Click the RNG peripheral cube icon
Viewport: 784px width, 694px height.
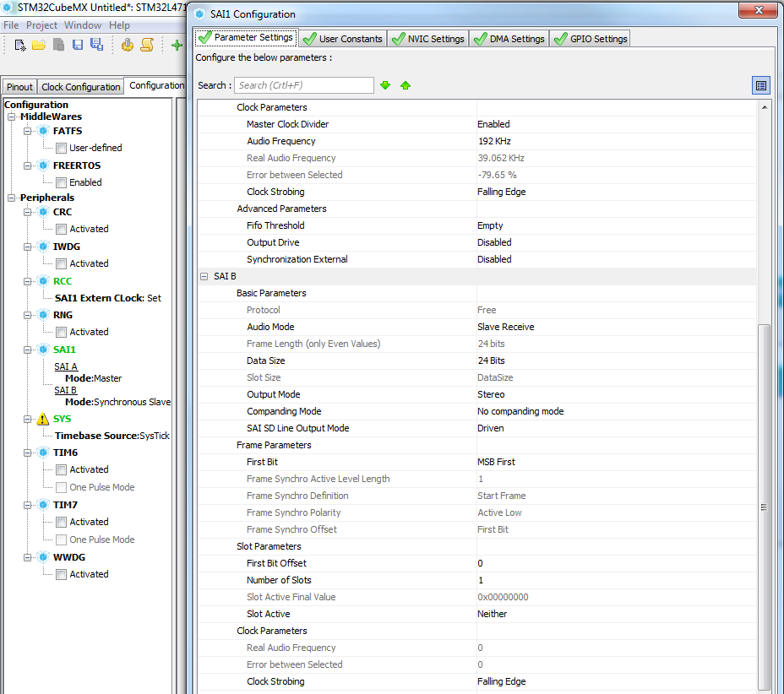[43, 315]
